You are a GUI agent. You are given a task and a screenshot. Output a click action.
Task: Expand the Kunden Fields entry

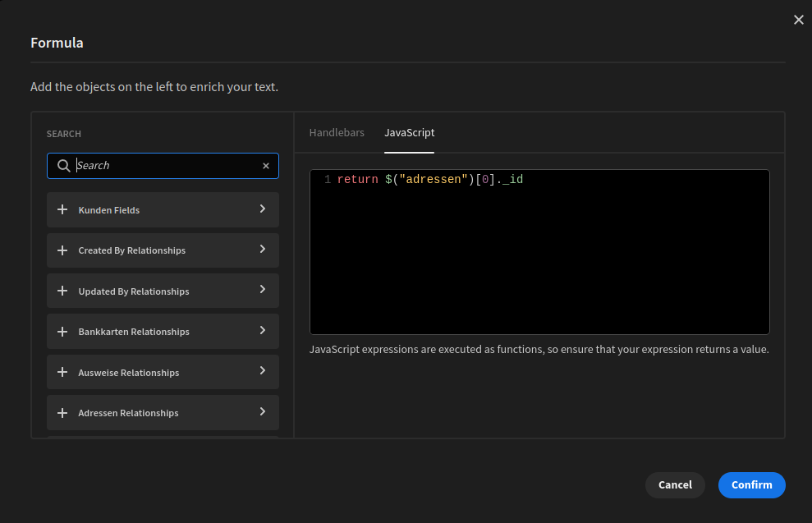coord(263,209)
